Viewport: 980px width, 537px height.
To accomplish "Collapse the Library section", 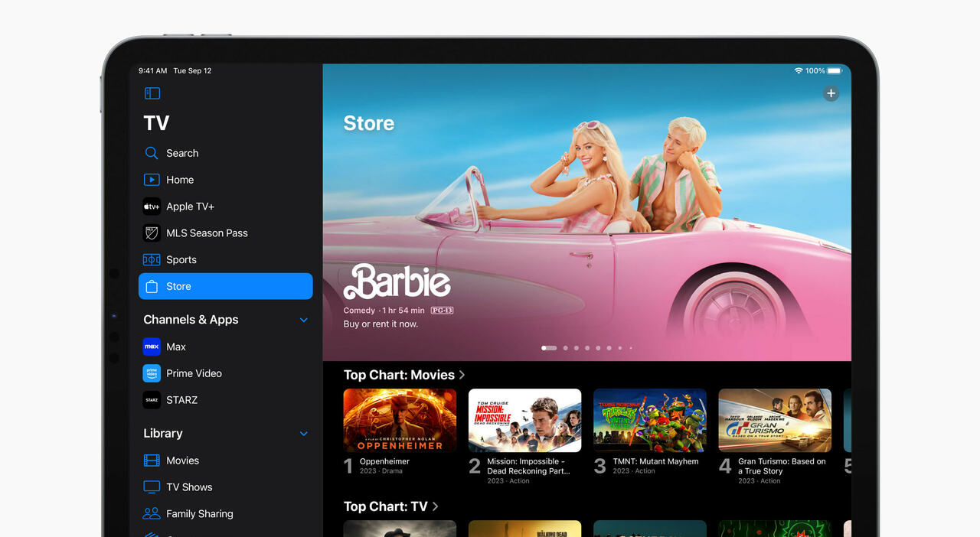I will [304, 434].
